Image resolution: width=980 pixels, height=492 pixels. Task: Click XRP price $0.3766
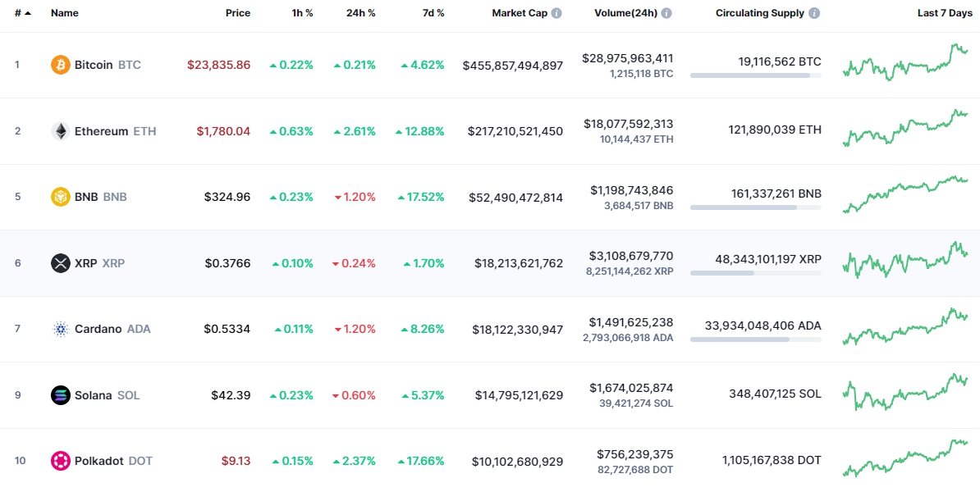coord(227,263)
